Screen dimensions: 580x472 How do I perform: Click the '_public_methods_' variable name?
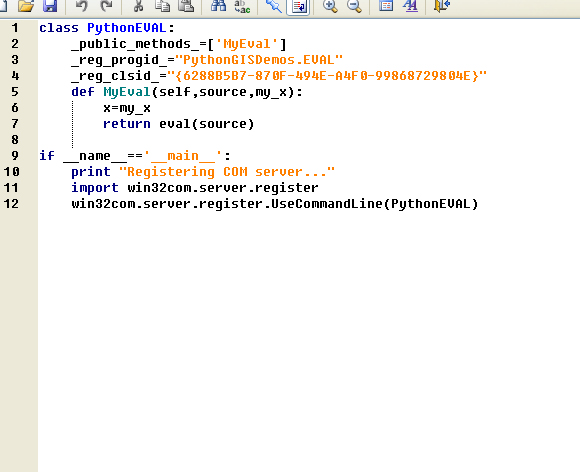click(x=135, y=44)
